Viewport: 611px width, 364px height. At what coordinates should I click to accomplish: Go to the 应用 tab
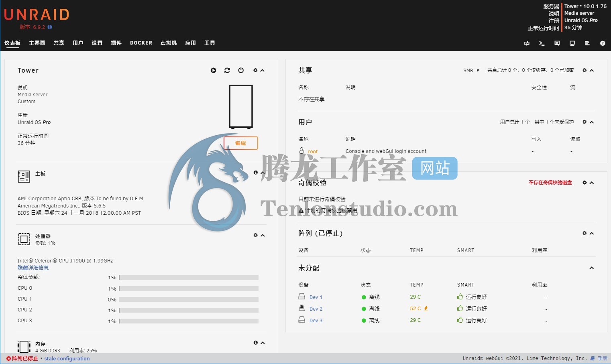point(191,43)
